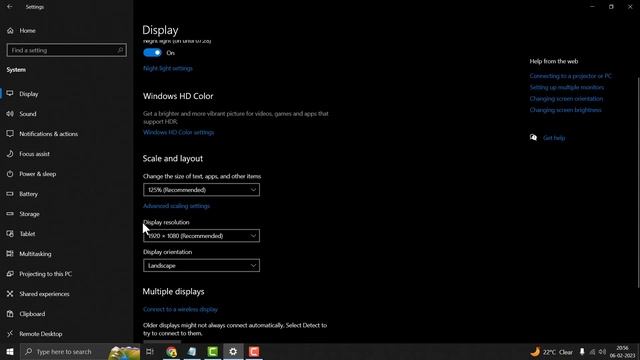
Task: Click the Settings gear taskbar icon
Action: (233, 351)
